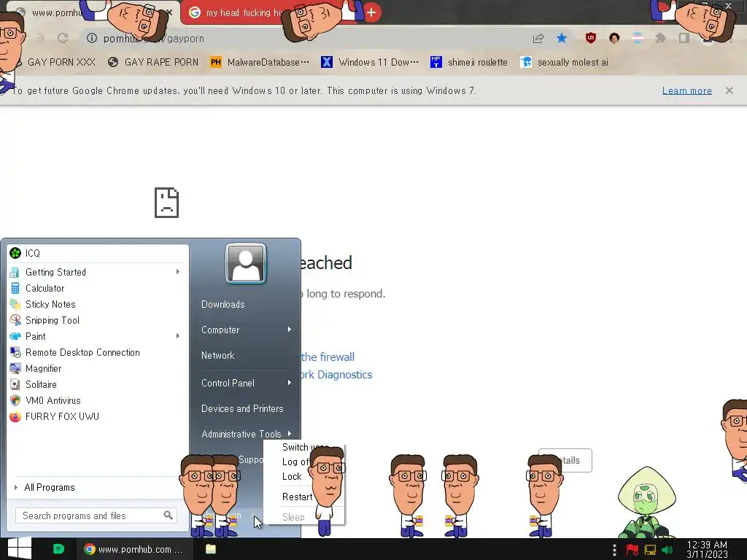Image resolution: width=747 pixels, height=560 pixels.
Task: Click the share page icon in address bar
Action: click(x=538, y=38)
